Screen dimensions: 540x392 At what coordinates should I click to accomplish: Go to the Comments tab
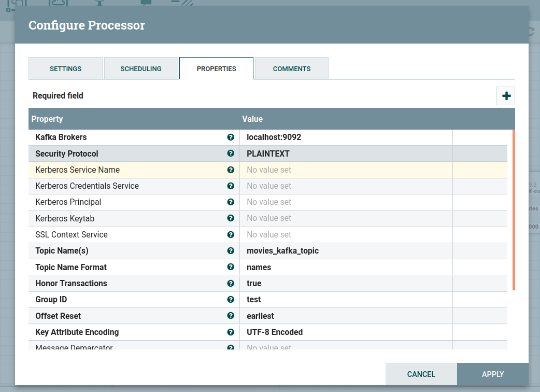point(292,68)
